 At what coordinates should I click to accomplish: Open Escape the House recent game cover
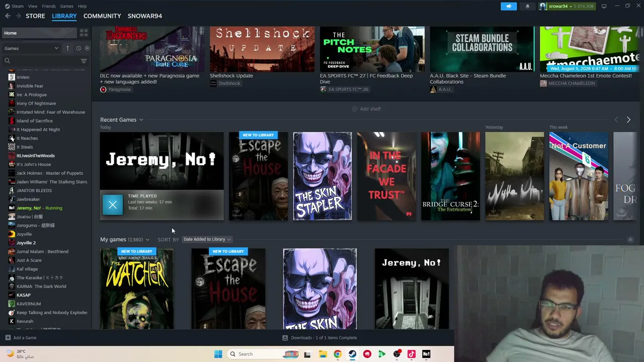click(258, 176)
